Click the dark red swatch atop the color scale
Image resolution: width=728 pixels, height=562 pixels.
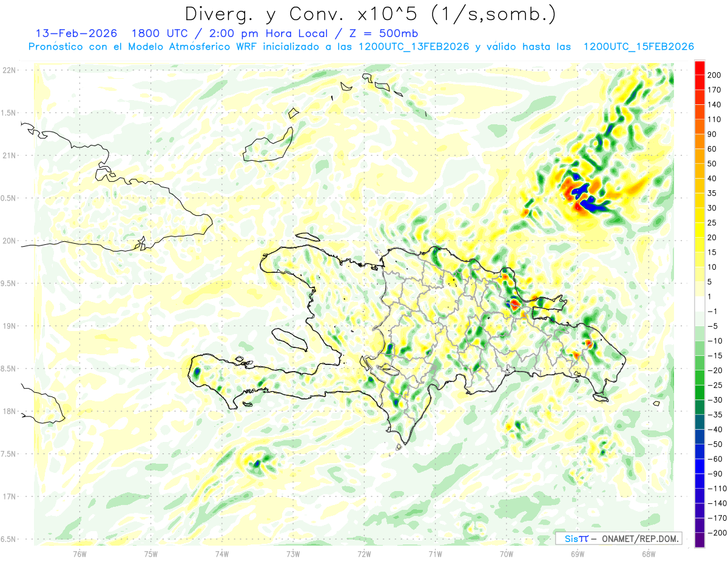pos(699,67)
